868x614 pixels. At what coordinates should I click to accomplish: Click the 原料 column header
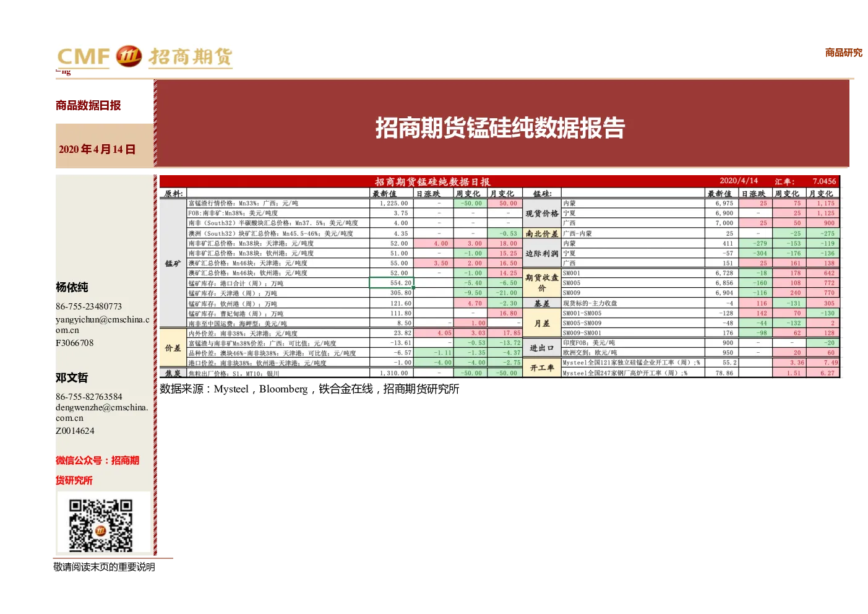click(173, 193)
